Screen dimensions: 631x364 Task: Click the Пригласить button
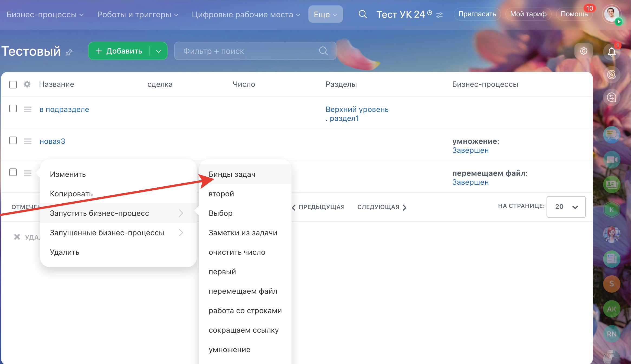pyautogui.click(x=477, y=14)
